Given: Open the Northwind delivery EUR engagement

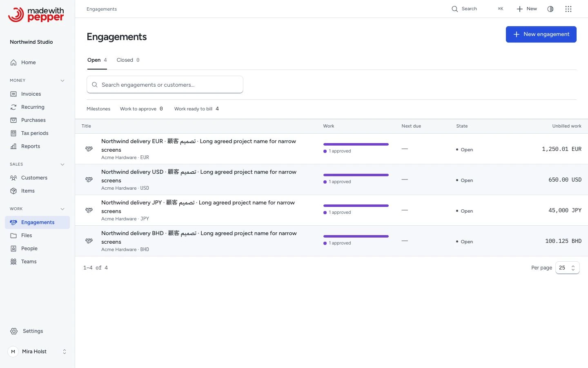Looking at the screenshot, I should (x=199, y=146).
